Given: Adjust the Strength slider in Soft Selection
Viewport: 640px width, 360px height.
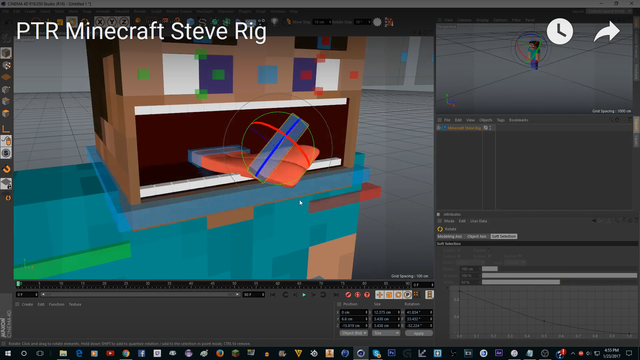Looking at the screenshot, I should point(559,276).
